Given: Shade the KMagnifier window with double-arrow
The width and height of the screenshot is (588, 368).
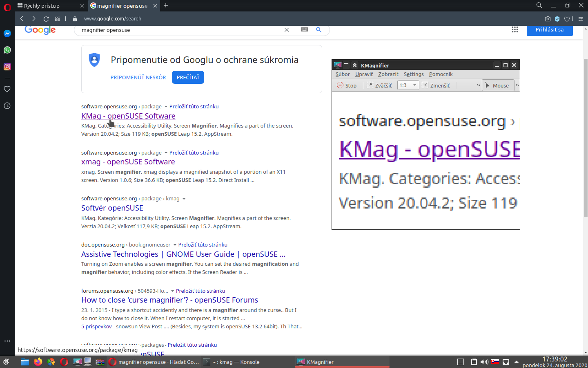Looking at the screenshot, I should pos(354,65).
